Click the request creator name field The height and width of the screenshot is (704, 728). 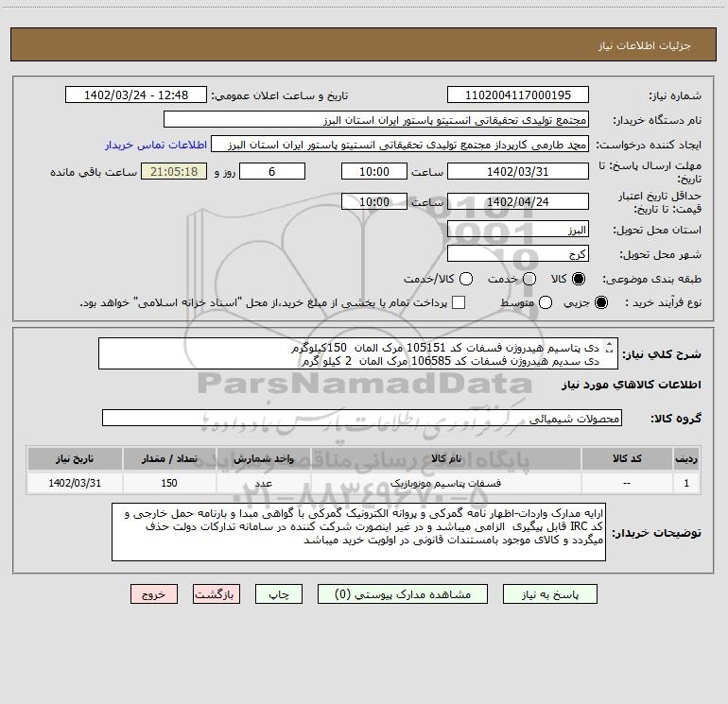tap(400, 145)
